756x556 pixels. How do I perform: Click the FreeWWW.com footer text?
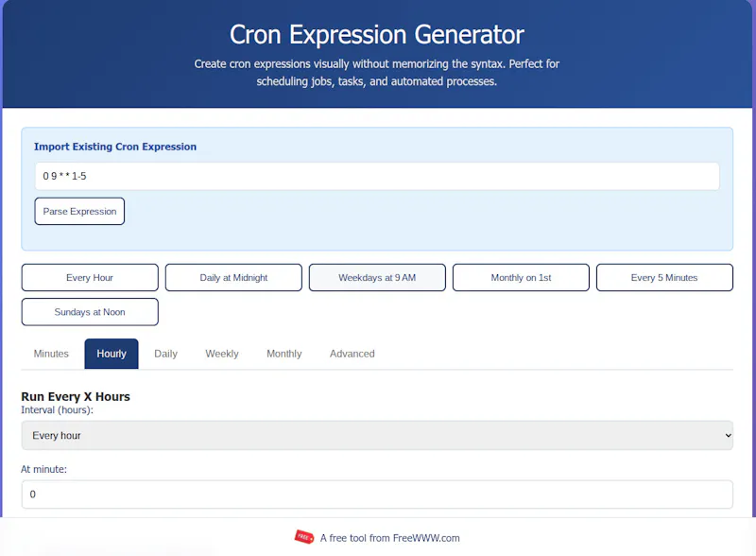(389, 538)
